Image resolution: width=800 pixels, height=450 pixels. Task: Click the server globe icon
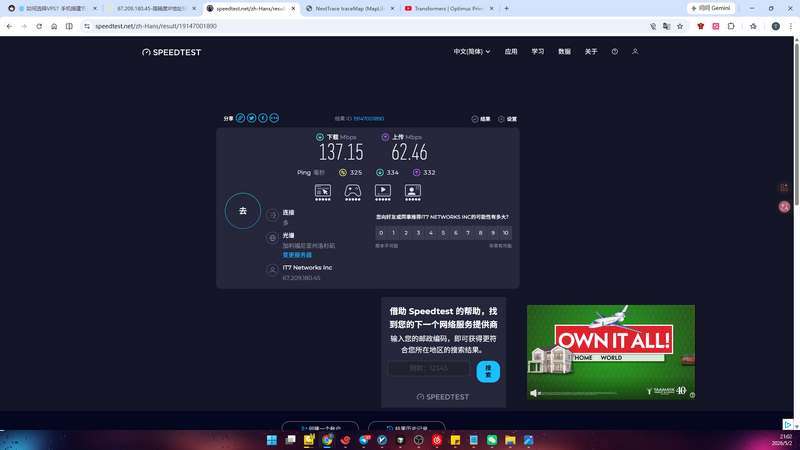click(x=272, y=238)
